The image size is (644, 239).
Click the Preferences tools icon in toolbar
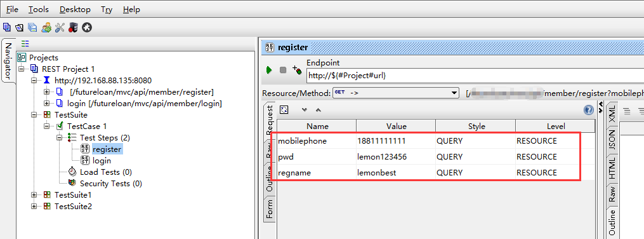point(60,27)
